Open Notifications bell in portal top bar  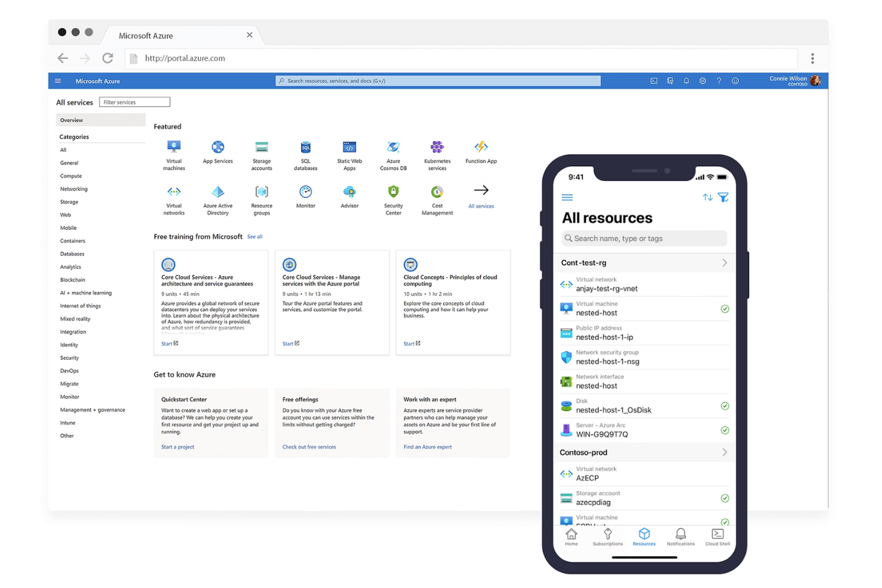pos(686,80)
